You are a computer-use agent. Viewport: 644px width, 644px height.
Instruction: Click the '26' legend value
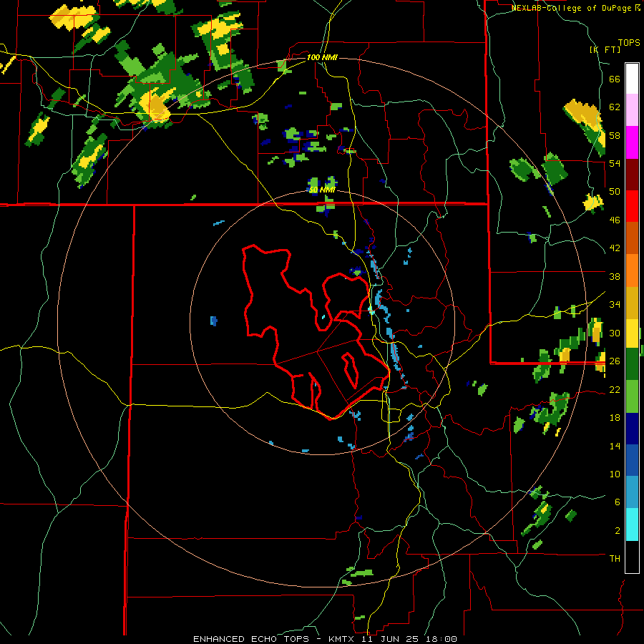click(x=615, y=361)
